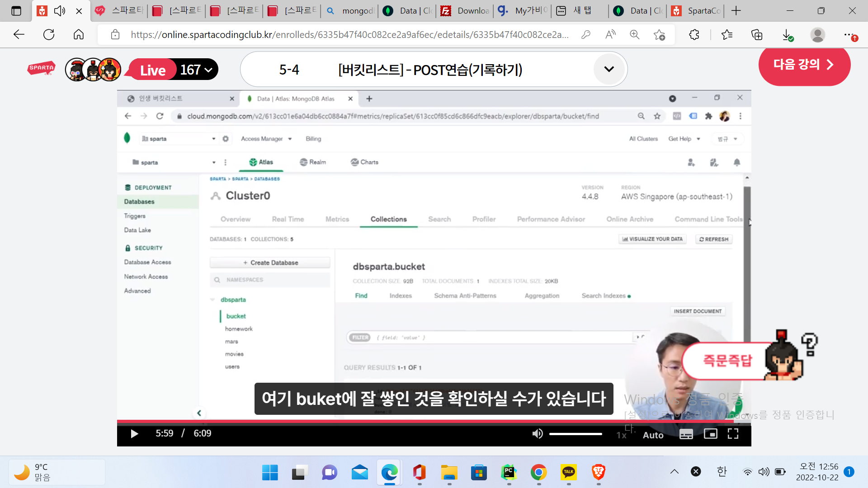Open Mail app in taskbar
The image size is (868, 488).
pyautogui.click(x=359, y=473)
